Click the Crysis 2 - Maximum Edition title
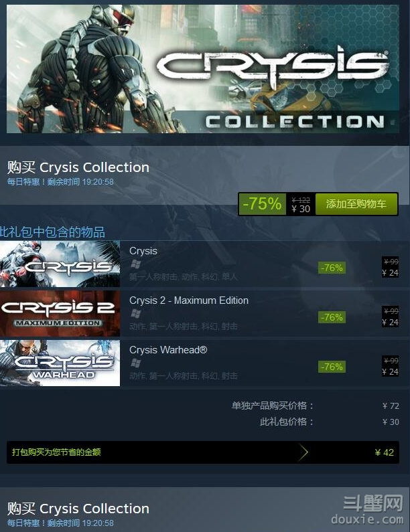 click(x=189, y=300)
